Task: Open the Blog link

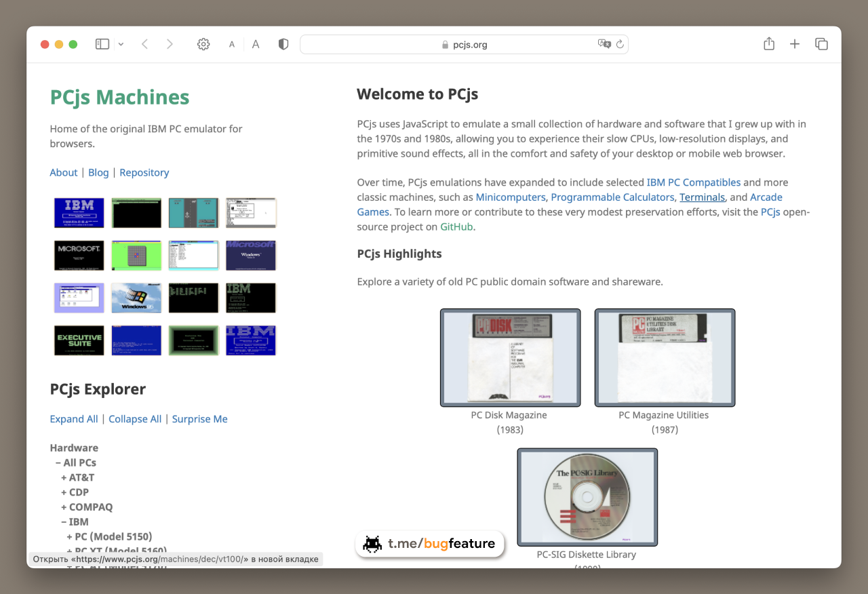Action: click(x=98, y=172)
